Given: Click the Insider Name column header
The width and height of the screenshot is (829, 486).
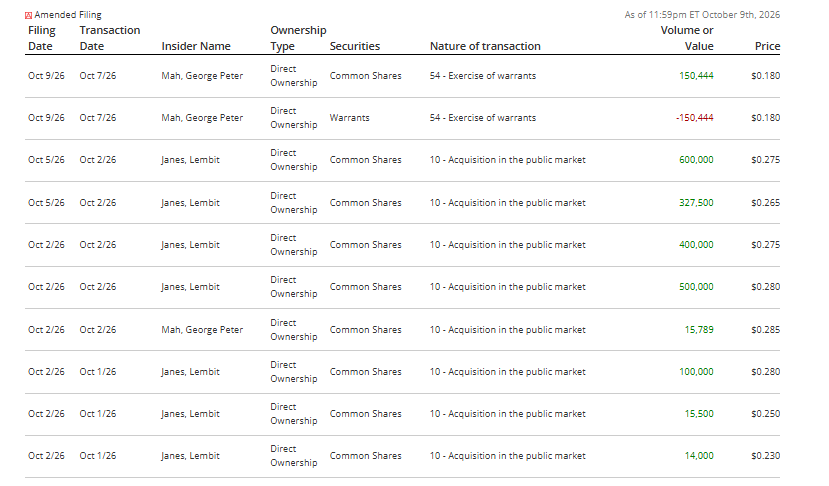Looking at the screenshot, I should click(196, 46).
